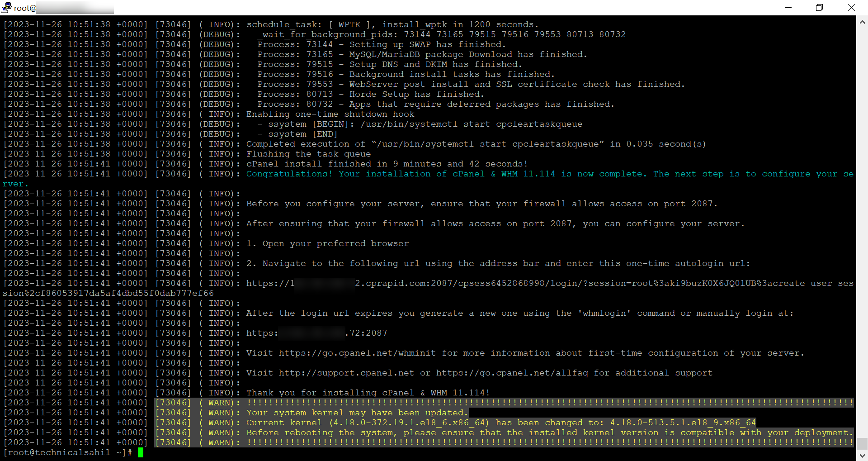Click the scrollbar down arrow
This screenshot has height=461, width=868.
pos(862,456)
